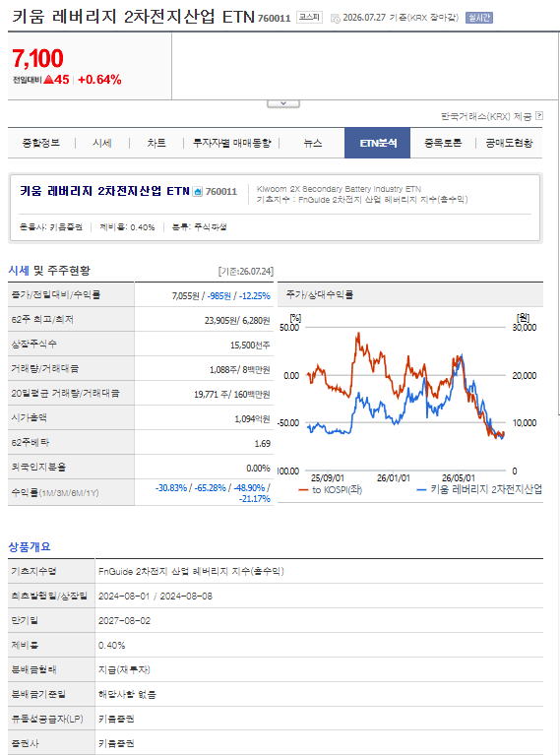Click stock code 760011 in title
Screen dimensions: 560x755
click(x=274, y=19)
